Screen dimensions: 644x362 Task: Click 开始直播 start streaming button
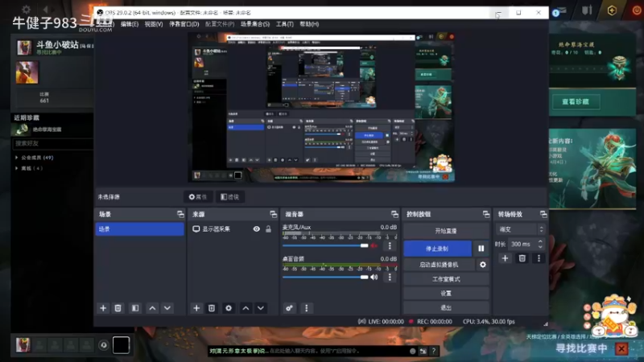click(x=446, y=231)
